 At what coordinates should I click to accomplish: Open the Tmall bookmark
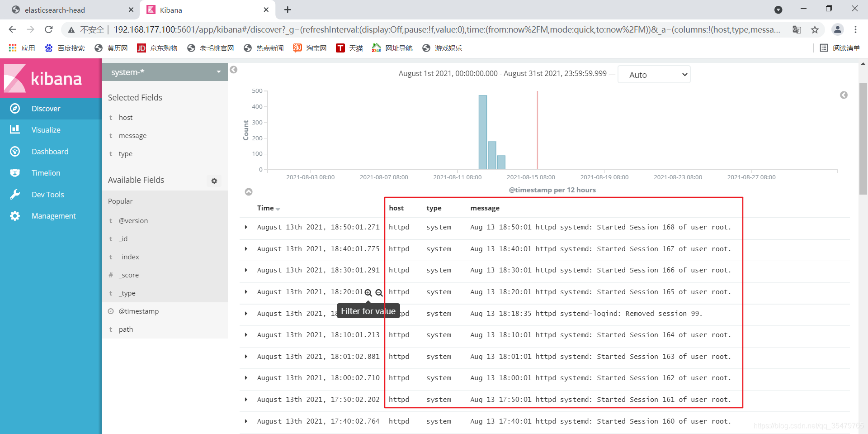(349, 48)
